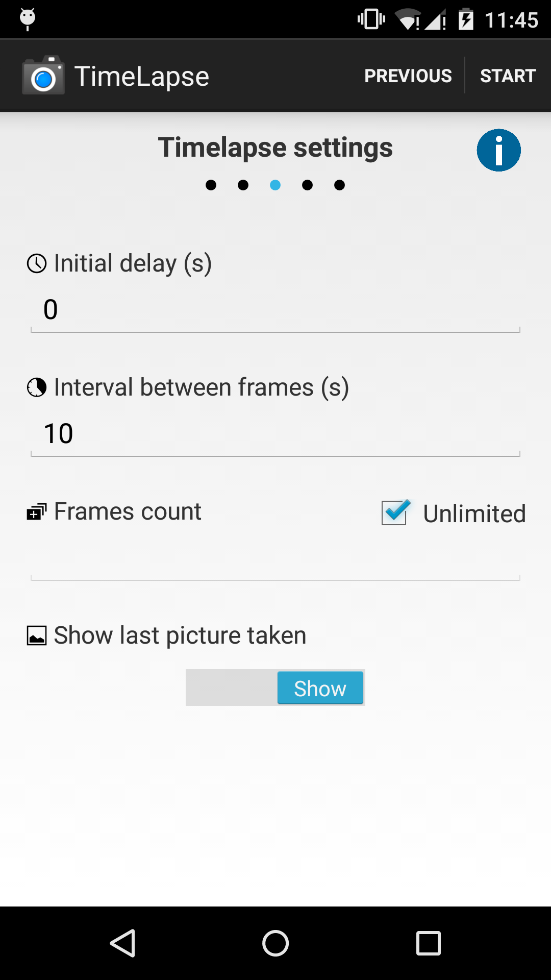
Task: Tap the frames count stack icon
Action: click(37, 511)
